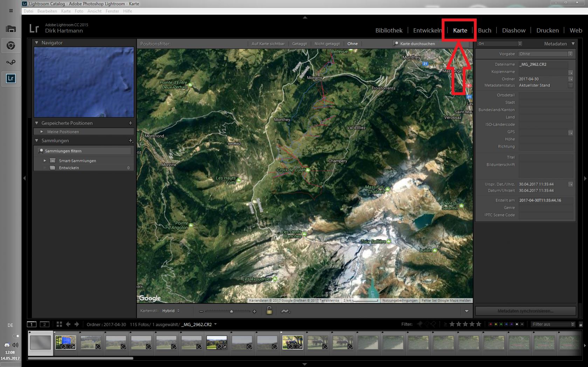Screen dimensions: 588x367
Task: Collapse the Navigator panel
Action: [36, 43]
